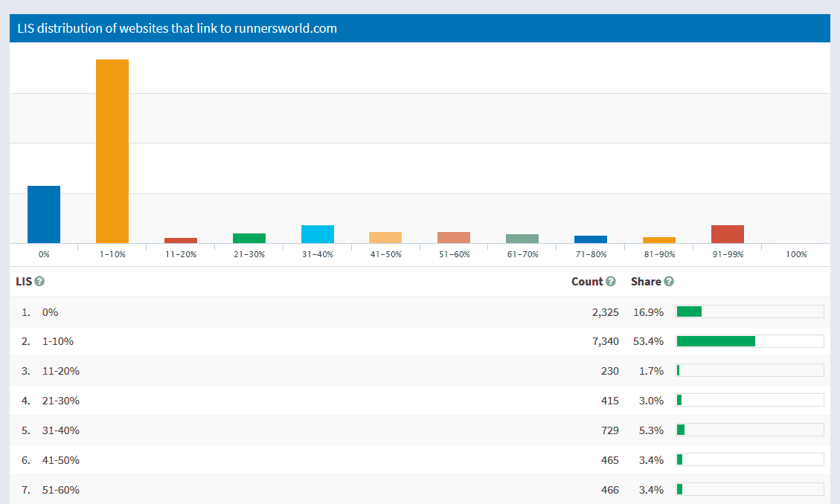The height and width of the screenshot is (504, 840).
Task: Click the green 21-30% chart bar
Action: (249, 238)
